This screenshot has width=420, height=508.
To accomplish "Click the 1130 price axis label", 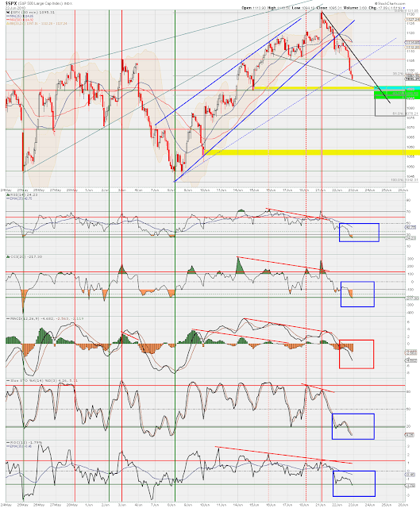I will pos(410,14).
